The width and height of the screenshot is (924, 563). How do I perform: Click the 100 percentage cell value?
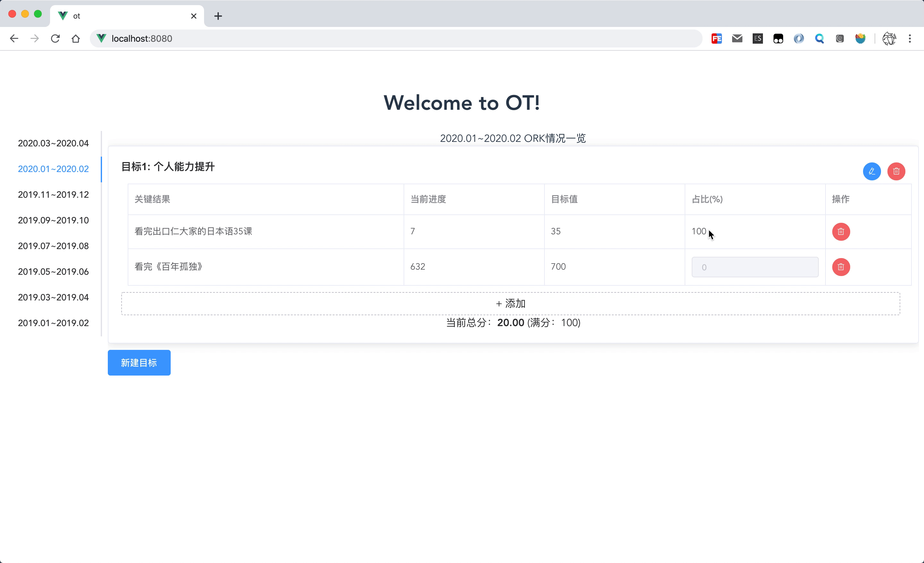[699, 231]
